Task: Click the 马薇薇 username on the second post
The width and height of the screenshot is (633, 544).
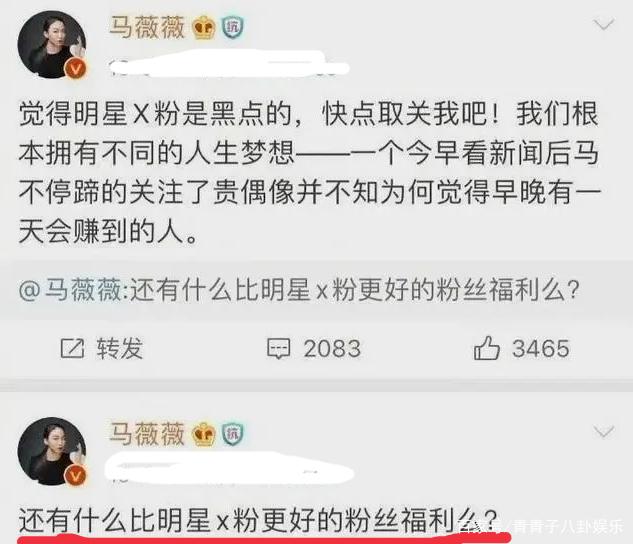Action: click(147, 434)
